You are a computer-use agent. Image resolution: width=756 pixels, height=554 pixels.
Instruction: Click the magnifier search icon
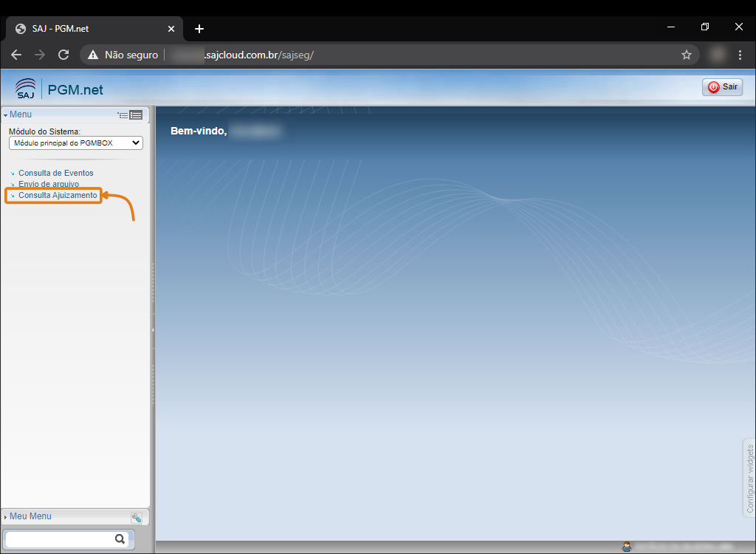click(x=120, y=539)
